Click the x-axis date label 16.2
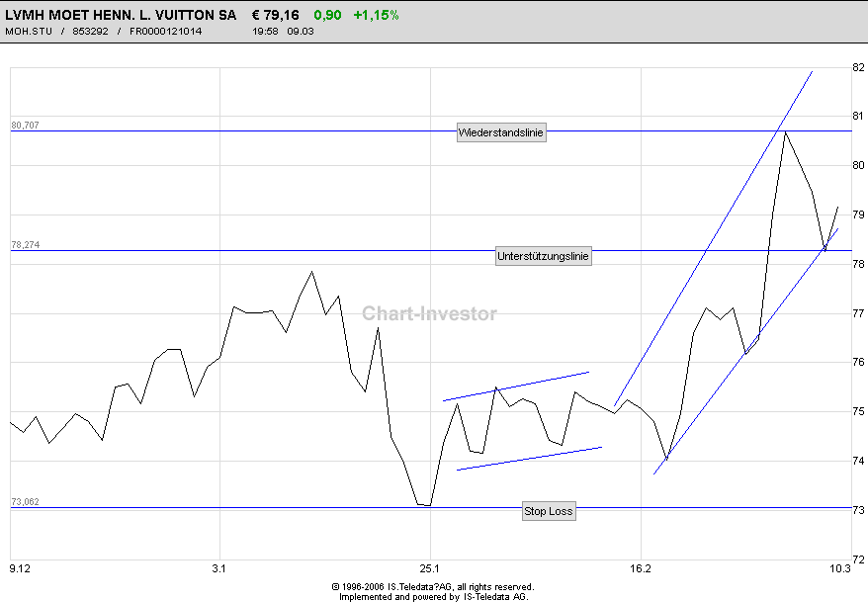 click(641, 568)
